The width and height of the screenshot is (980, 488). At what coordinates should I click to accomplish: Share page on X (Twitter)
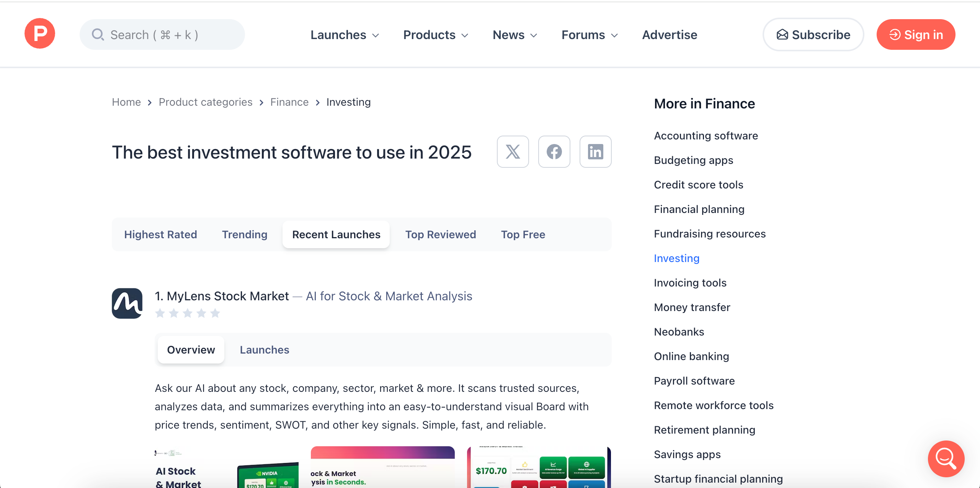513,152
